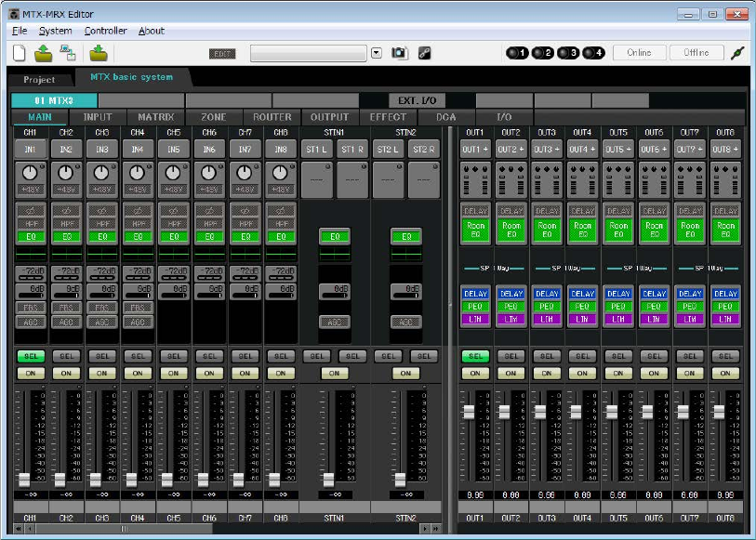
Task: Click the OUT1 fader handle
Action: tap(469, 412)
